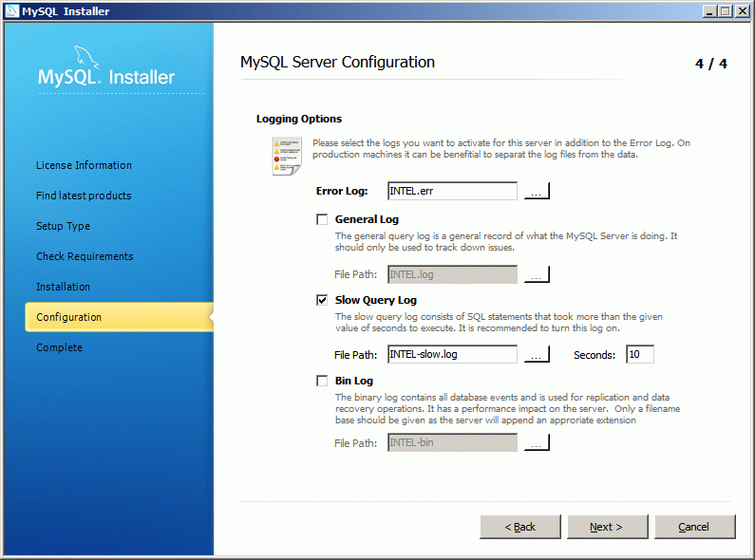
Task: Click the Slow Query Log label text
Action: tap(376, 300)
